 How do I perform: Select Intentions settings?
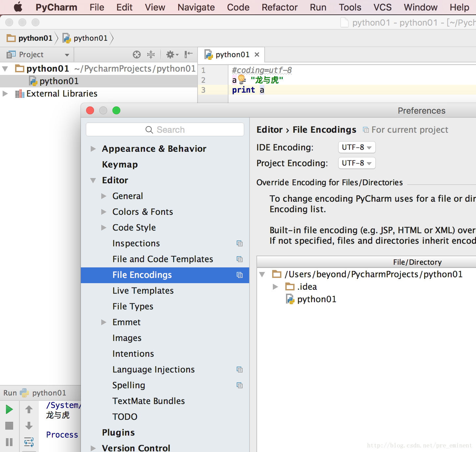pos(133,354)
